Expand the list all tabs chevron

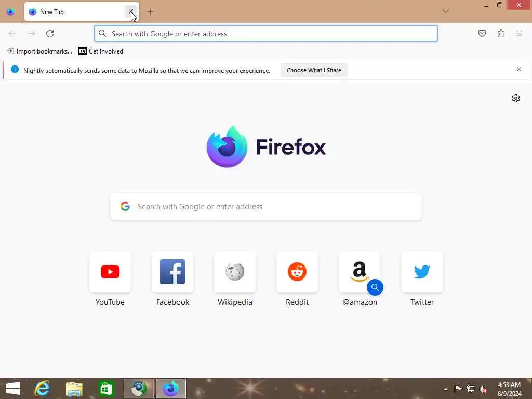(445, 11)
